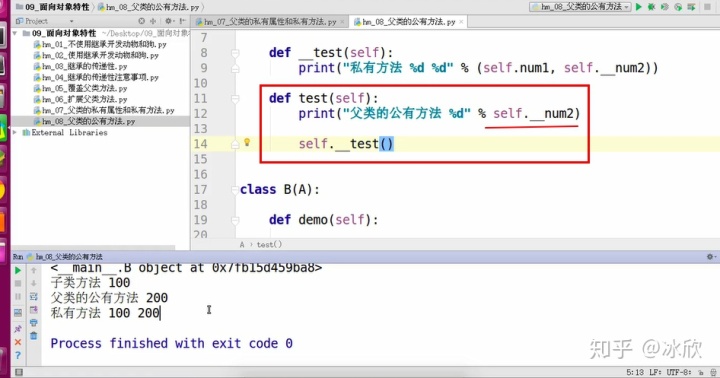Click on class B(A): code line
This screenshot has height=378, width=720.
pos(279,190)
